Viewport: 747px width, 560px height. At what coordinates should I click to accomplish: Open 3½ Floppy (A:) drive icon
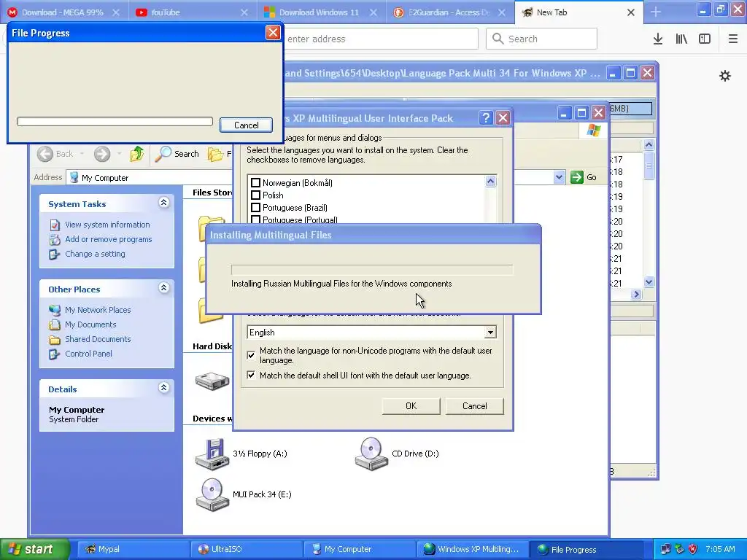pos(212,454)
